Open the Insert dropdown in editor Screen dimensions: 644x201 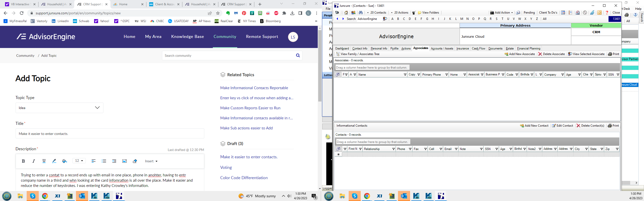click(x=151, y=161)
